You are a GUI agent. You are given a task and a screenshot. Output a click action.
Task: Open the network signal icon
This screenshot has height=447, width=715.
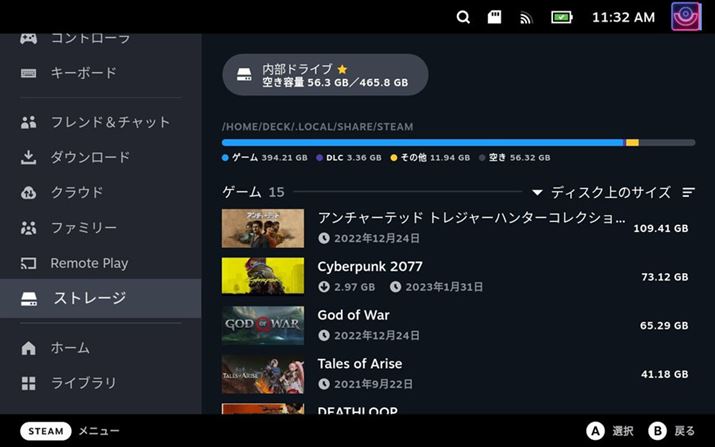tap(526, 18)
